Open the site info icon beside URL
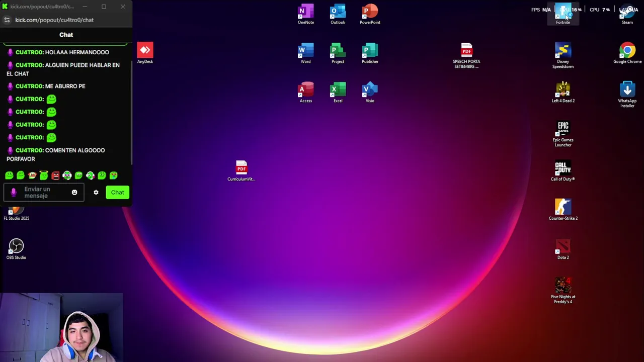This screenshot has width=644, height=362. [x=7, y=20]
